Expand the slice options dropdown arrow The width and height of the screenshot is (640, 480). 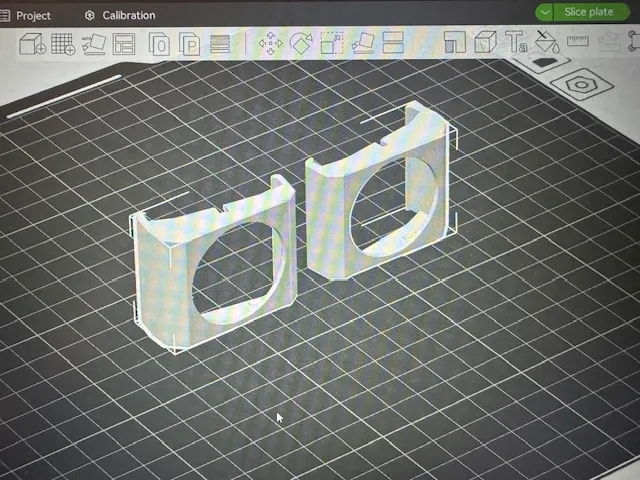pyautogui.click(x=544, y=12)
